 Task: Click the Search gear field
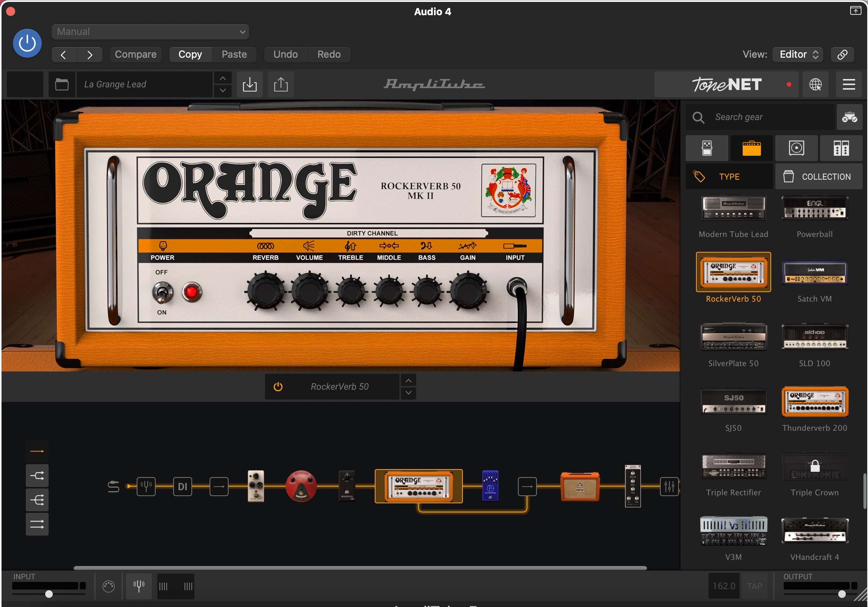(x=760, y=117)
